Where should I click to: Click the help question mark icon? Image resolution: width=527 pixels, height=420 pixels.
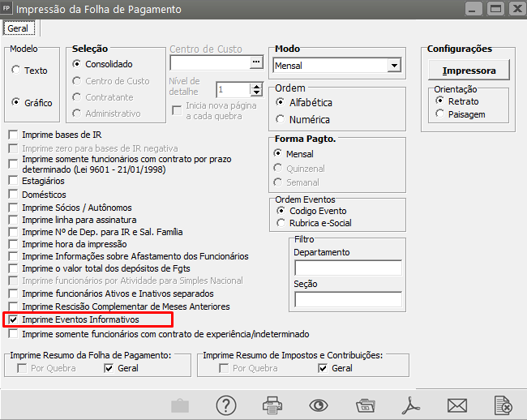pos(225,405)
